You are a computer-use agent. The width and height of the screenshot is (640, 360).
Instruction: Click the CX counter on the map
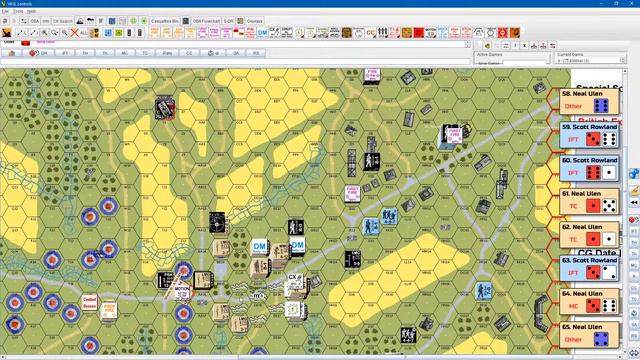[296, 282]
